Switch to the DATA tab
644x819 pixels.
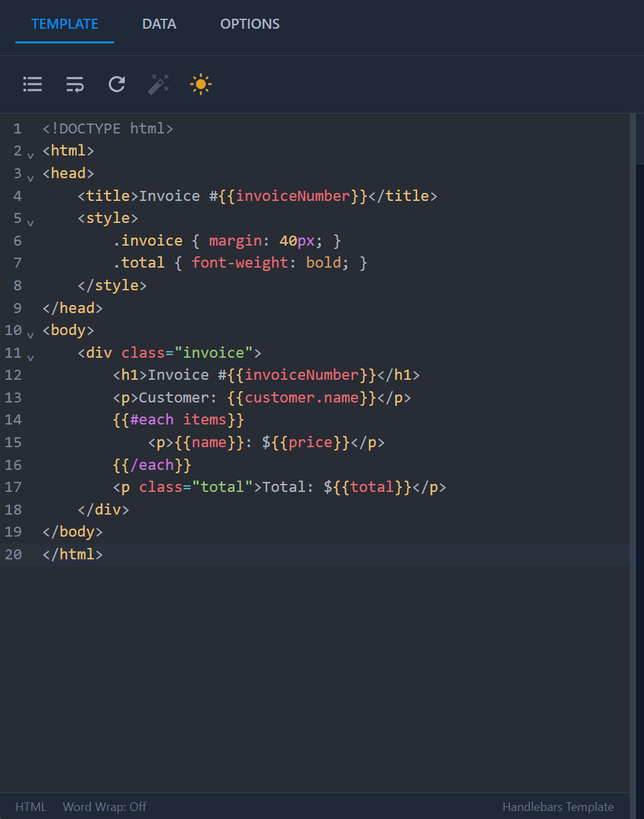[159, 23]
